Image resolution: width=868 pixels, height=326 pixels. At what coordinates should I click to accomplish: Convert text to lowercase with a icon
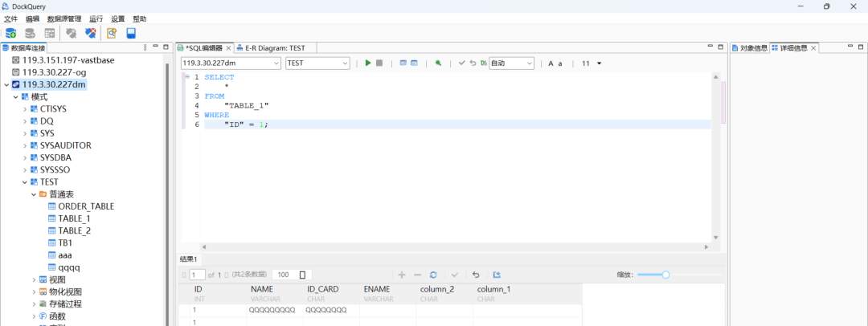pyautogui.click(x=560, y=63)
